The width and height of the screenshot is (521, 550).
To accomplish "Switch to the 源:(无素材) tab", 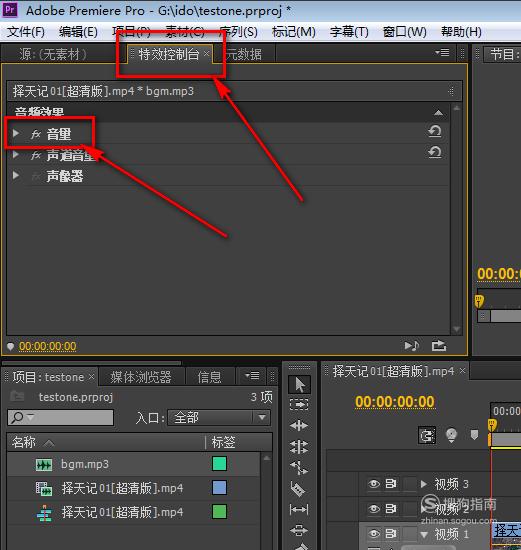I will (53, 54).
